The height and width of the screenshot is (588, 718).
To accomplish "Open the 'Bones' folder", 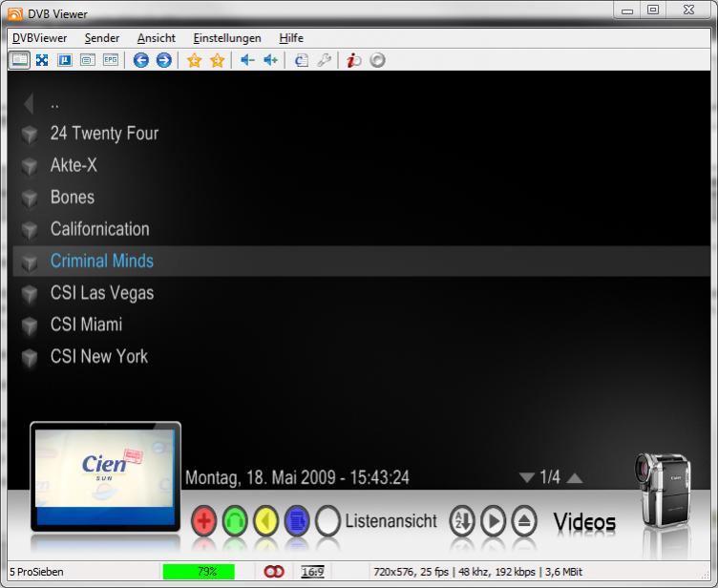I will tap(73, 198).
